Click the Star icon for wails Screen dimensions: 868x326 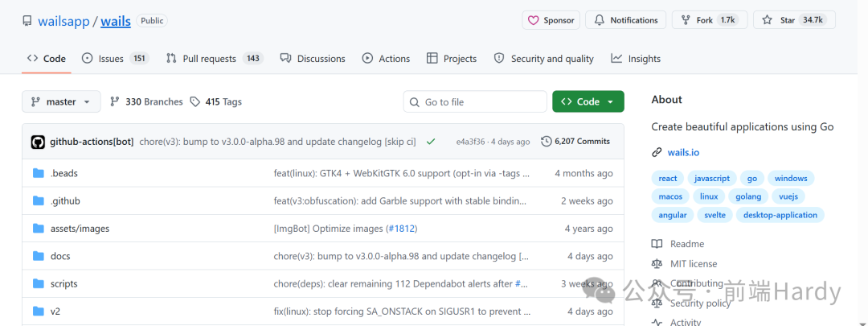(767, 20)
